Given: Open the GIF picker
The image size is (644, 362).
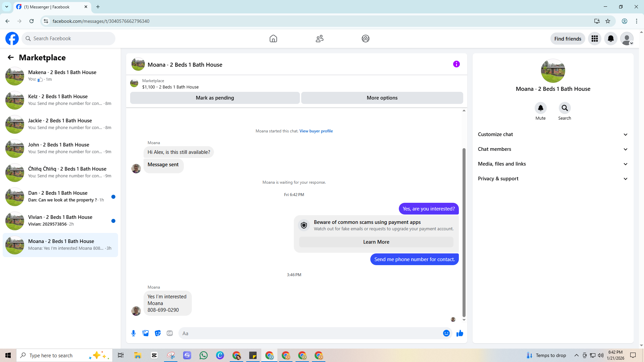Looking at the screenshot, I should point(170,333).
